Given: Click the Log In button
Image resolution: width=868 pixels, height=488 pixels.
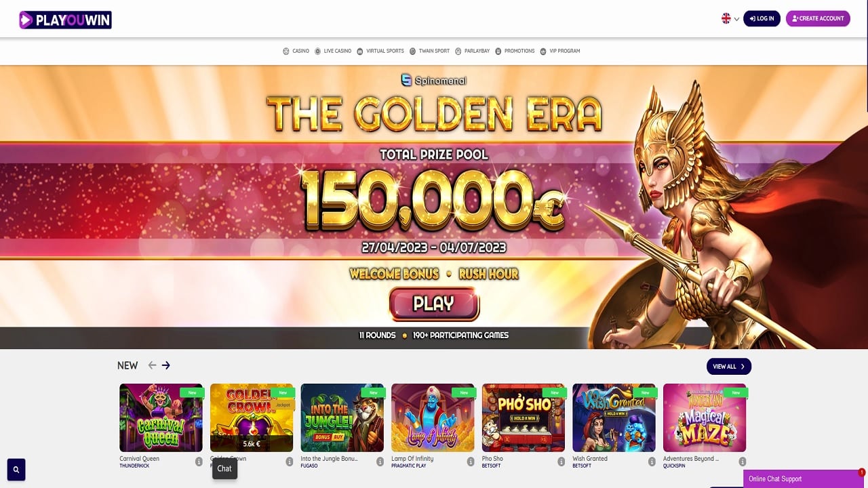Looking at the screenshot, I should [x=762, y=18].
